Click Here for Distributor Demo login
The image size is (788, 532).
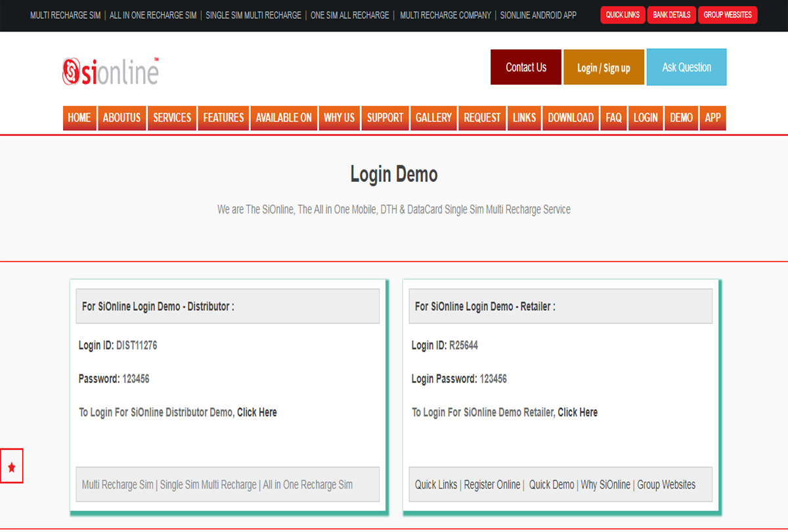(257, 412)
